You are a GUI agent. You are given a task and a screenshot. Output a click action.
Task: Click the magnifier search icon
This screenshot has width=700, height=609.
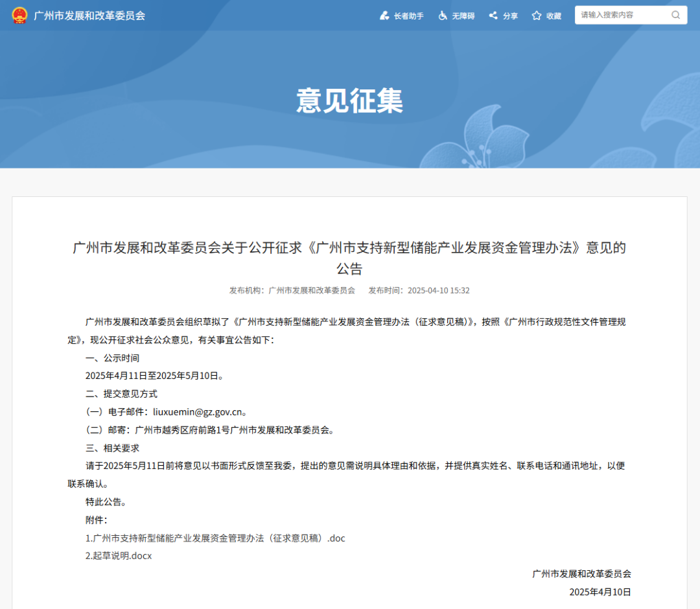coord(675,15)
